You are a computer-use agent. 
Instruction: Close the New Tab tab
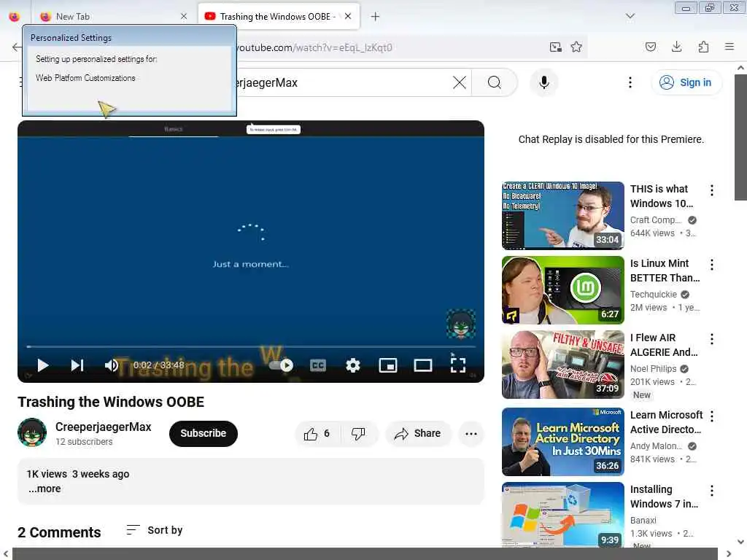pyautogui.click(x=184, y=17)
